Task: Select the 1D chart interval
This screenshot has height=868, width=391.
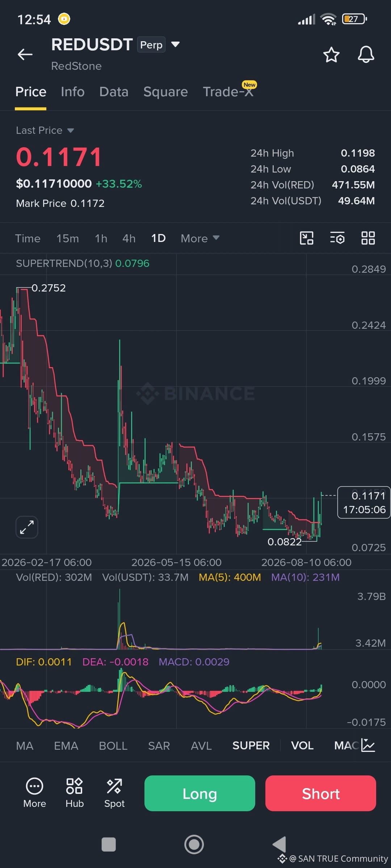Action: [x=158, y=238]
